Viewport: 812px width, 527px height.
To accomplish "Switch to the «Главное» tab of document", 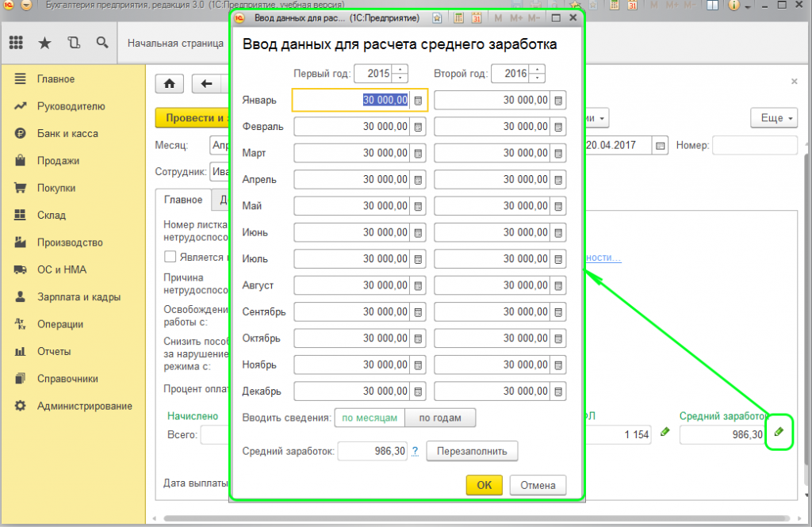I will click(x=183, y=200).
